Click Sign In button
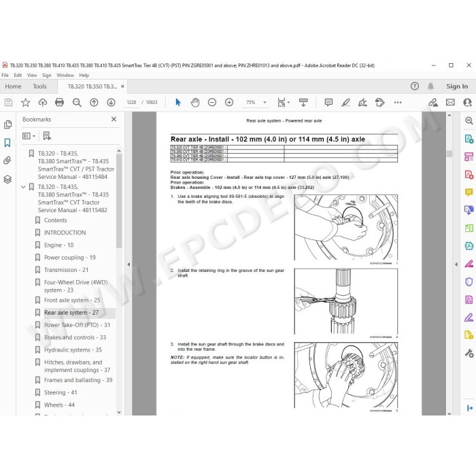The width and height of the screenshot is (476, 476). (x=457, y=86)
